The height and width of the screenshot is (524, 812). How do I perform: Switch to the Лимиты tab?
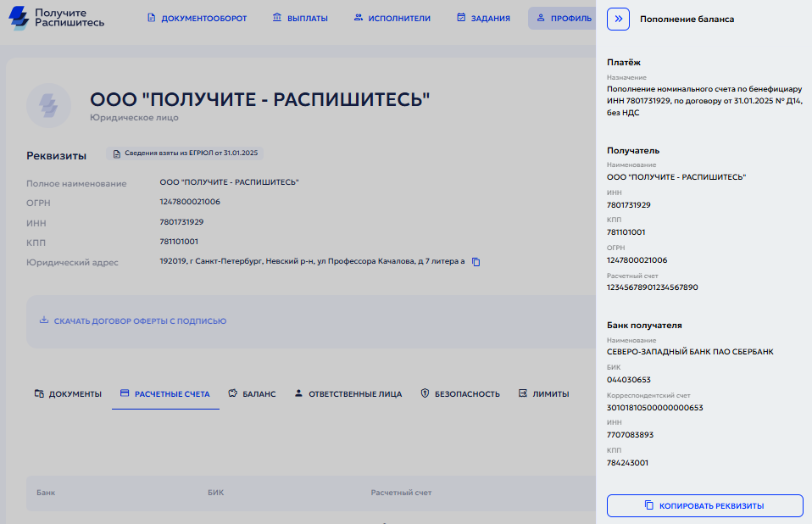coord(544,394)
